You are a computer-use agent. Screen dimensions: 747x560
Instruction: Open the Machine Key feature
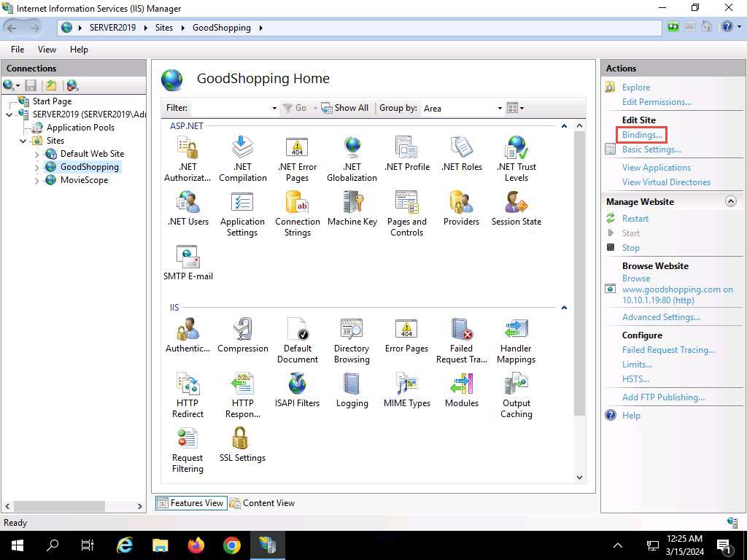[352, 208]
